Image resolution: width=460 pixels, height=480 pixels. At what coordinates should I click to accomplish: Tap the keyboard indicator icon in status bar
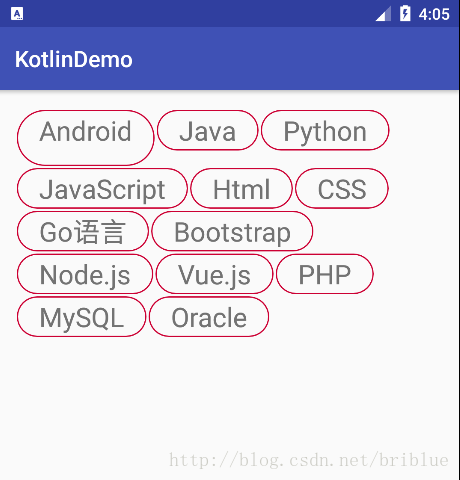pyautogui.click(x=17, y=14)
